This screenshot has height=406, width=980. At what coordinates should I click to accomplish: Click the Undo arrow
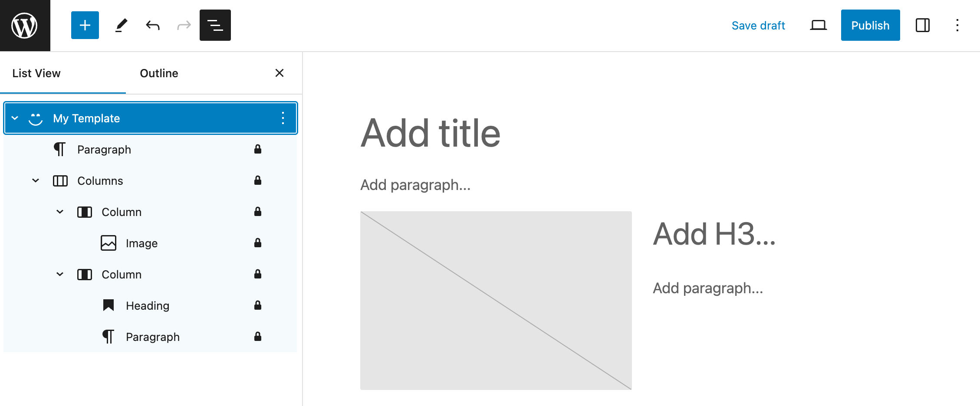coord(153,25)
